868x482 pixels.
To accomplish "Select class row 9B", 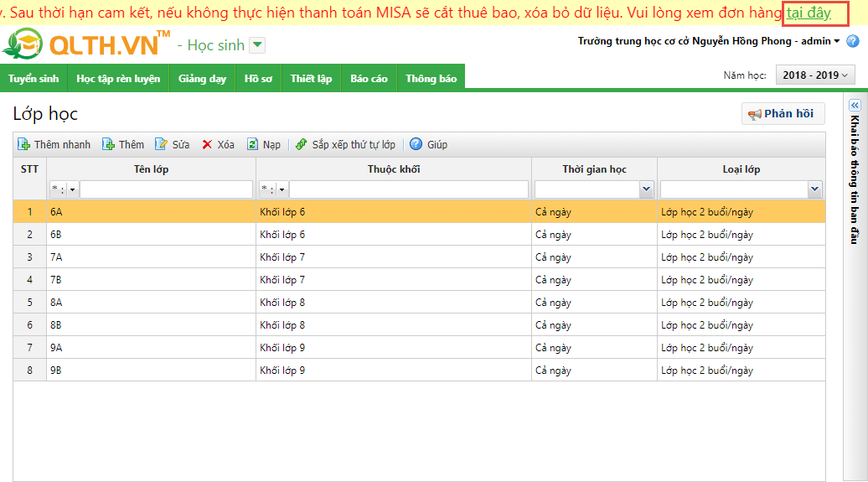I will tap(419, 371).
